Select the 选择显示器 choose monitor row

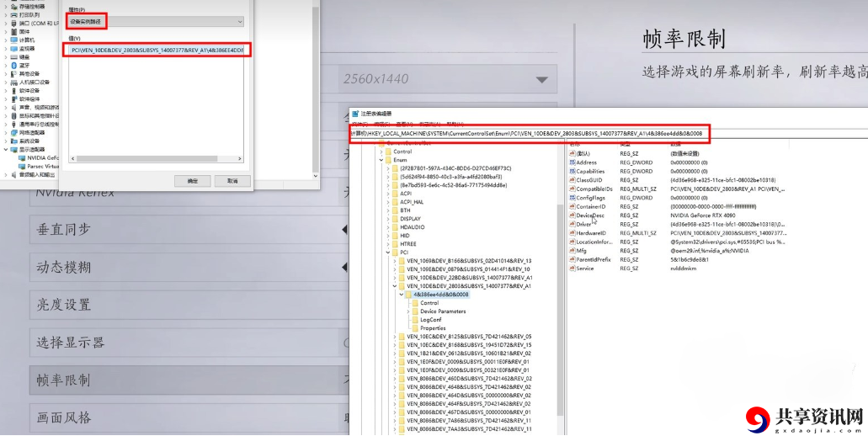coord(189,343)
